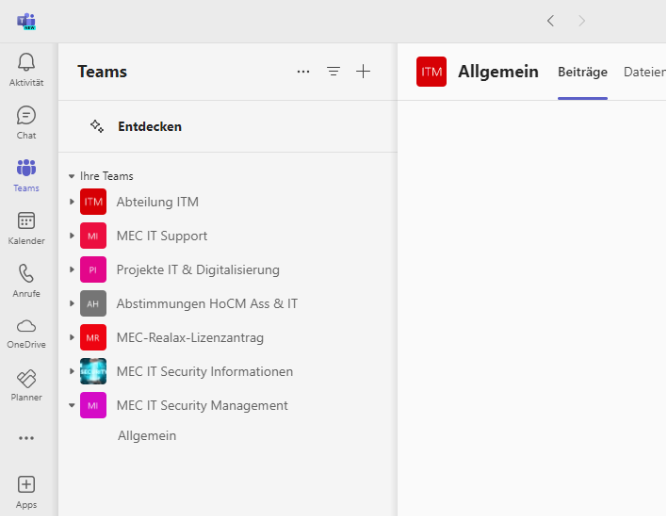Select MEC-Realax-Lizenzantrag team name

click(x=190, y=338)
